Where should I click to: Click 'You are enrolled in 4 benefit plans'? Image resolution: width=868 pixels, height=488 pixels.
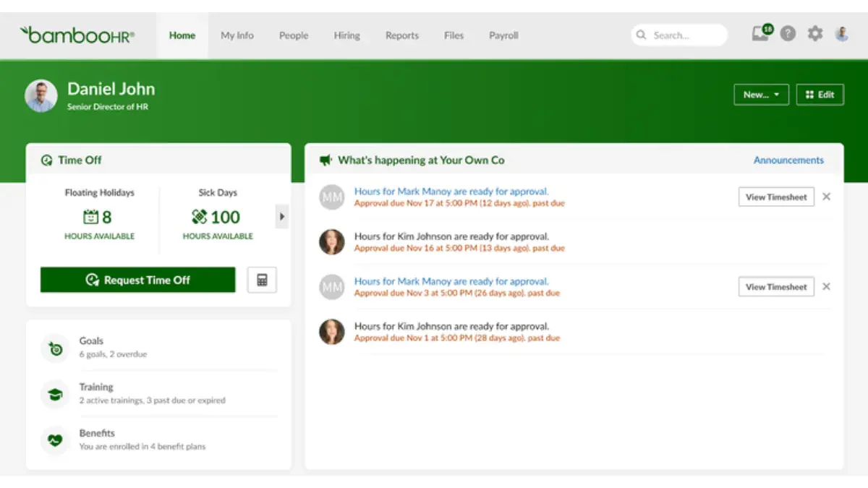pyautogui.click(x=142, y=447)
